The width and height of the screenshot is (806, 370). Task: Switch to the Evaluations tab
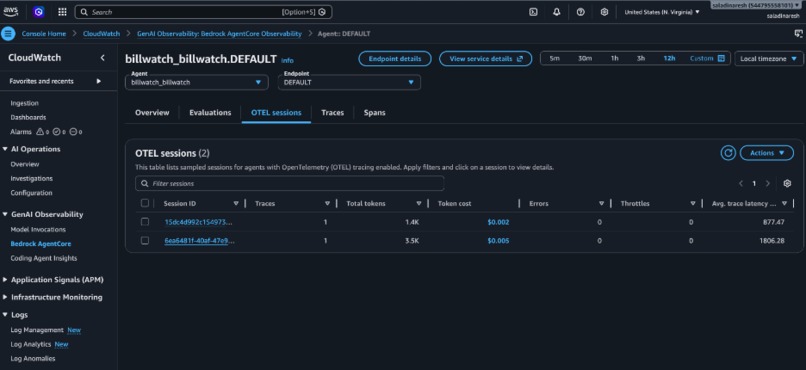[x=210, y=113]
